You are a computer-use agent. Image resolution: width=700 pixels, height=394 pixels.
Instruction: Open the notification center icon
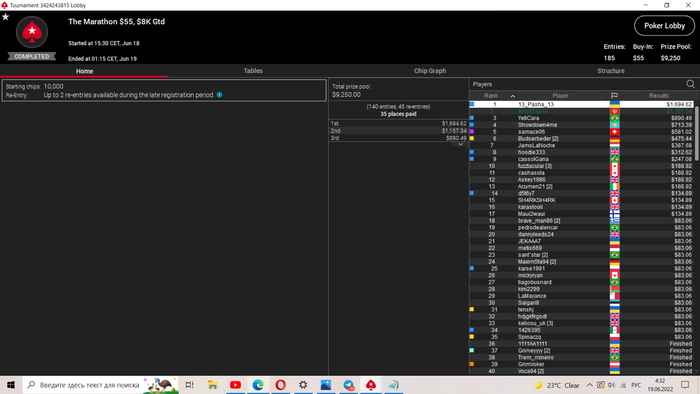point(685,385)
